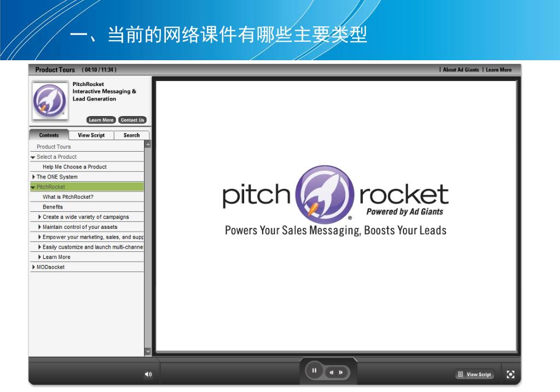Switch to the View Script tab
The height and width of the screenshot is (392, 560).
tap(91, 135)
